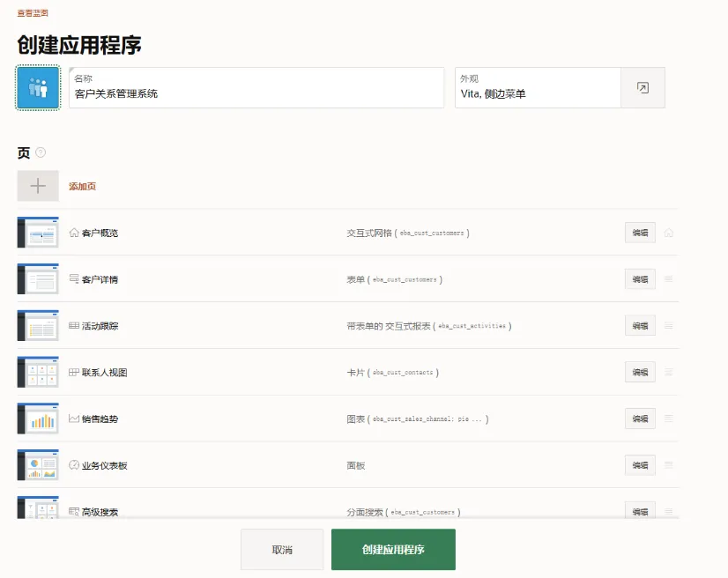
Task: Click the dashboard icon beside 业务仪表板
Action: click(74, 464)
